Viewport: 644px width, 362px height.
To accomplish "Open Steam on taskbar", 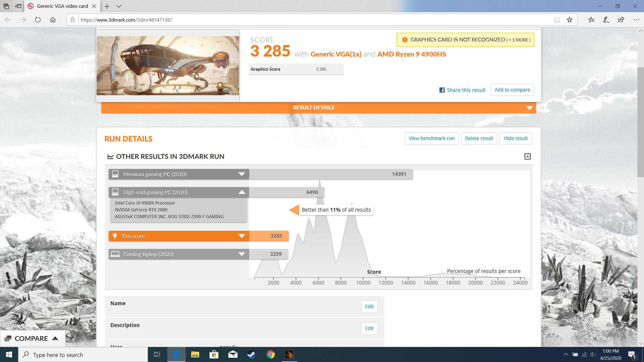I will click(x=252, y=355).
